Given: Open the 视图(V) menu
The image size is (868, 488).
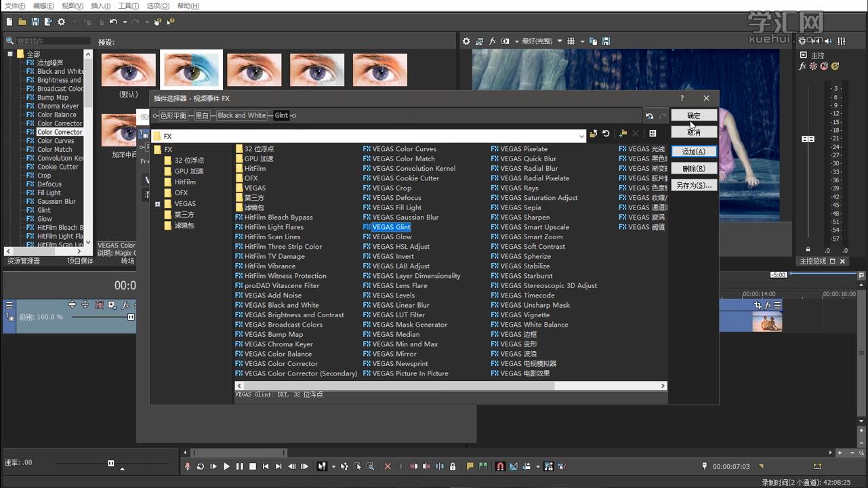Looking at the screenshot, I should 72,5.
